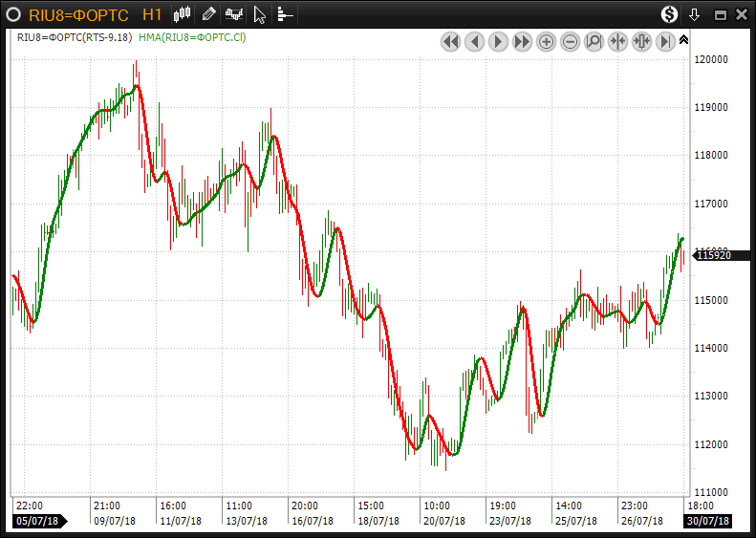Change the H1 timeframe
The width and height of the screenshot is (756, 538).
point(151,14)
